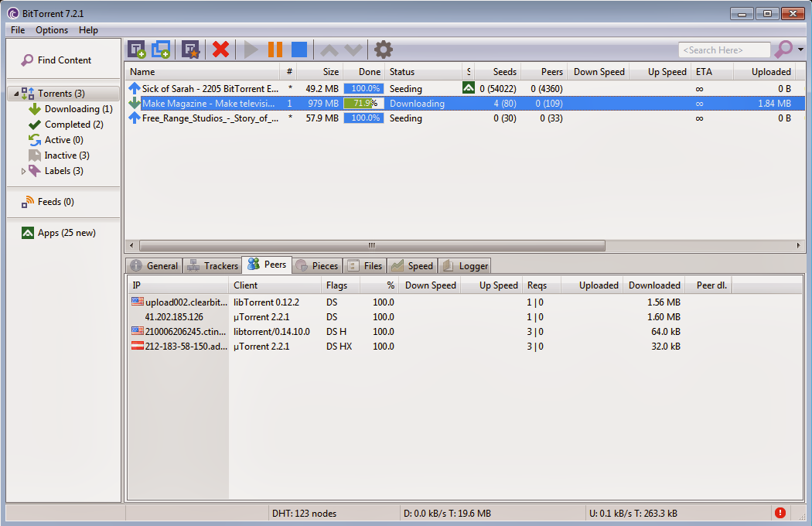The height and width of the screenshot is (526, 812).
Task: Click the Start torrent play button
Action: [x=251, y=50]
